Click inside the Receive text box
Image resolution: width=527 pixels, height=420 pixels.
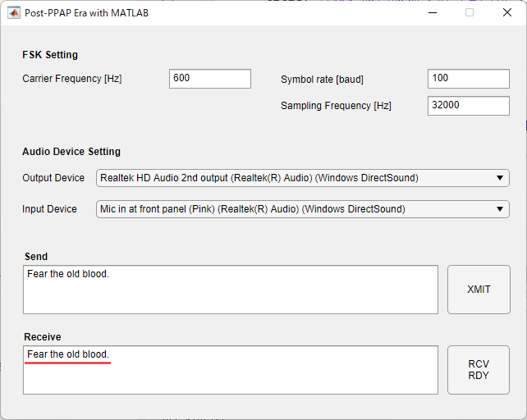click(231, 370)
